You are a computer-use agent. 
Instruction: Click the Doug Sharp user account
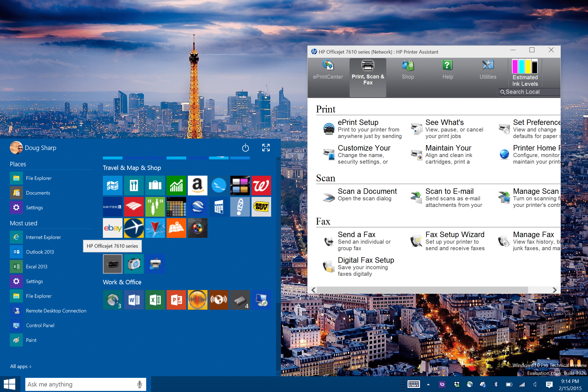click(33, 148)
